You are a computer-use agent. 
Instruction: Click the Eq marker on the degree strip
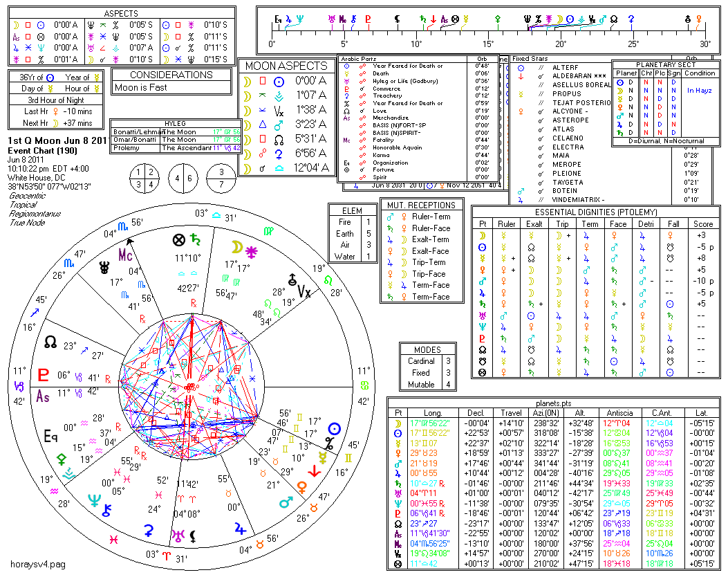click(x=278, y=19)
